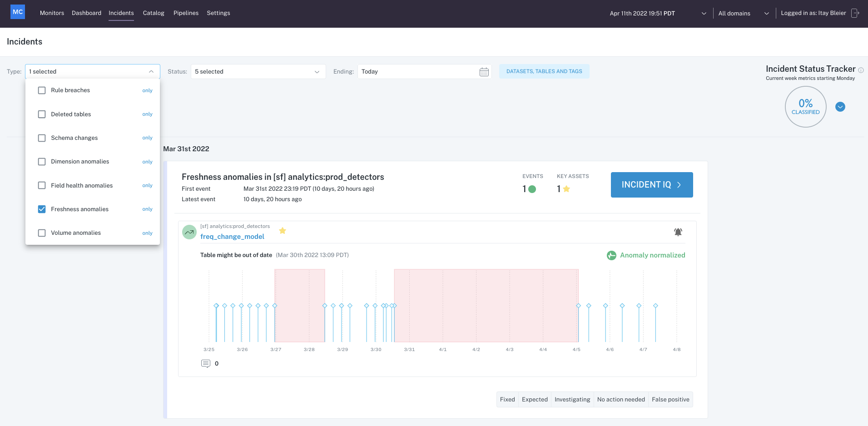Go to the Monitors menu
Image resolution: width=868 pixels, height=426 pixels.
(x=52, y=13)
